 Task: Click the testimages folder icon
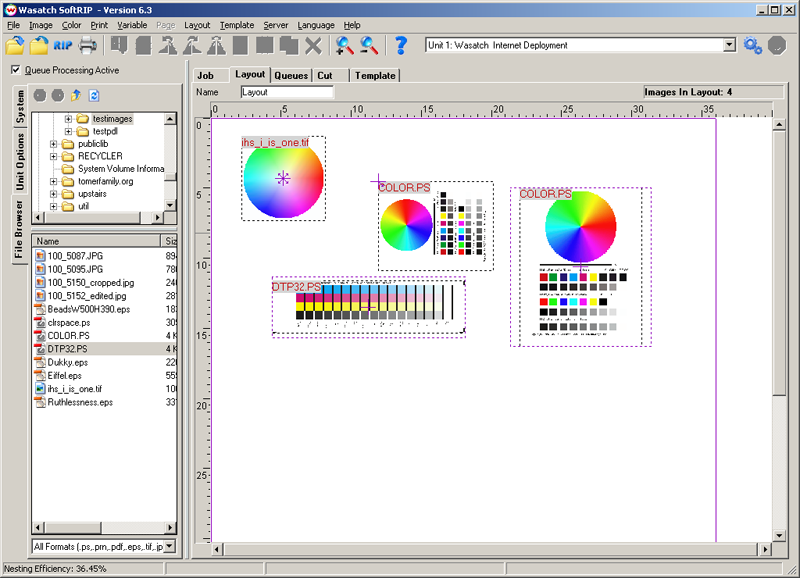(x=83, y=119)
